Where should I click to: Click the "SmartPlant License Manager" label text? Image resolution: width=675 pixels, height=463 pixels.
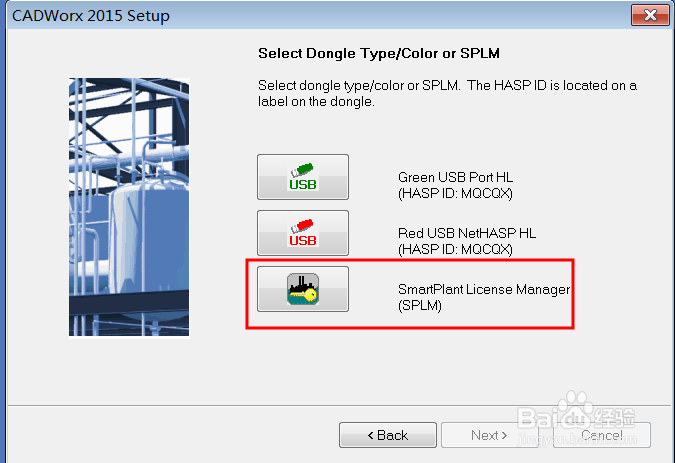coord(484,289)
